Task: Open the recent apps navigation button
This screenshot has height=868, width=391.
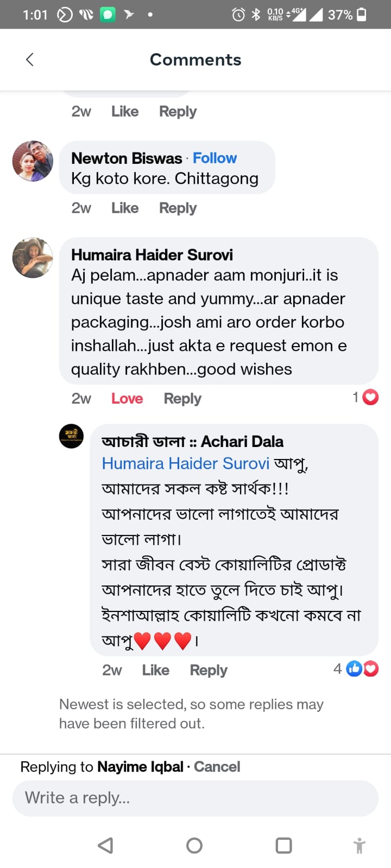Action: (x=283, y=845)
